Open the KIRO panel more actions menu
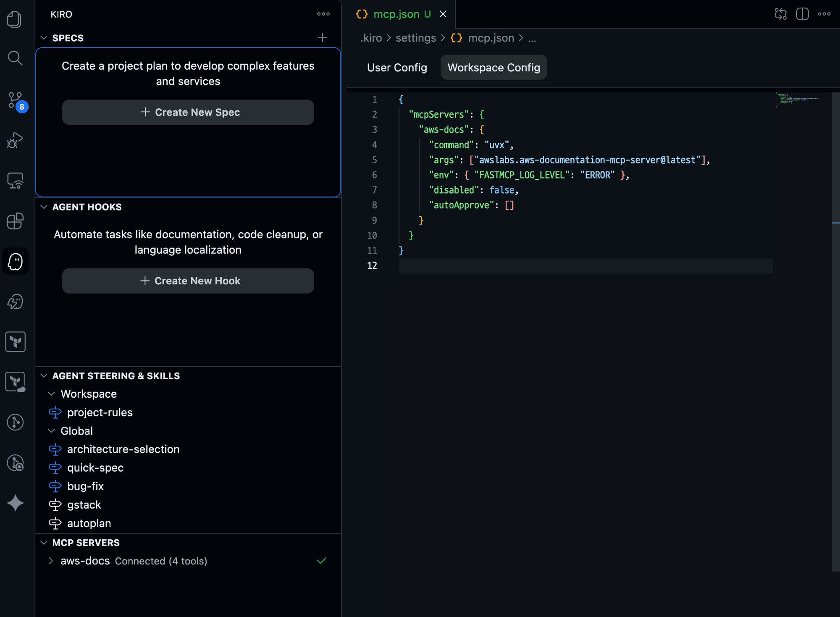 (323, 14)
